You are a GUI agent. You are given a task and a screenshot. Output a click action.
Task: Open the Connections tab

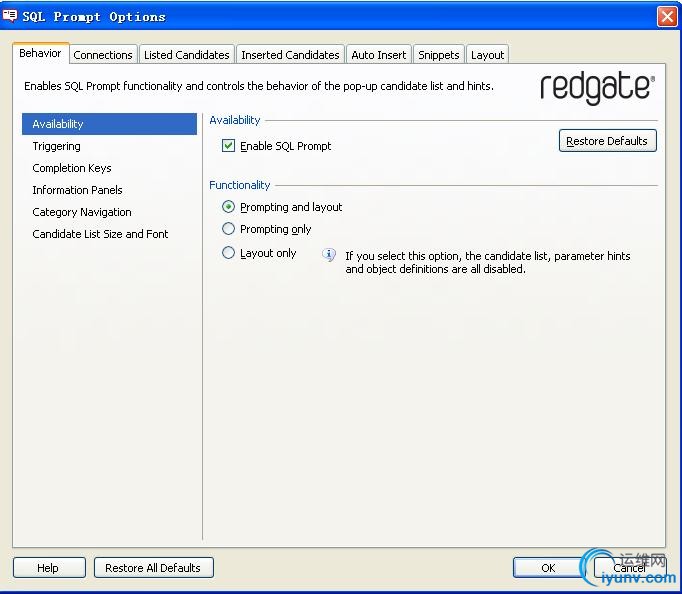click(103, 55)
